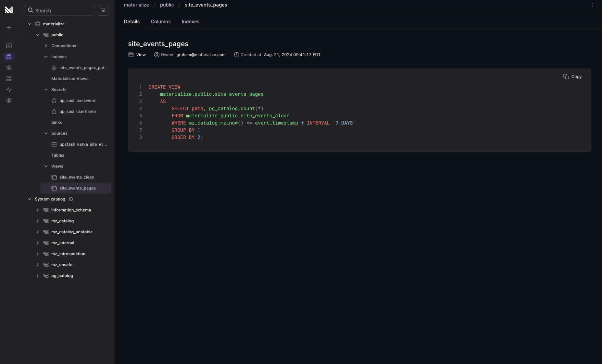Click the search magnifier icon

(31, 10)
